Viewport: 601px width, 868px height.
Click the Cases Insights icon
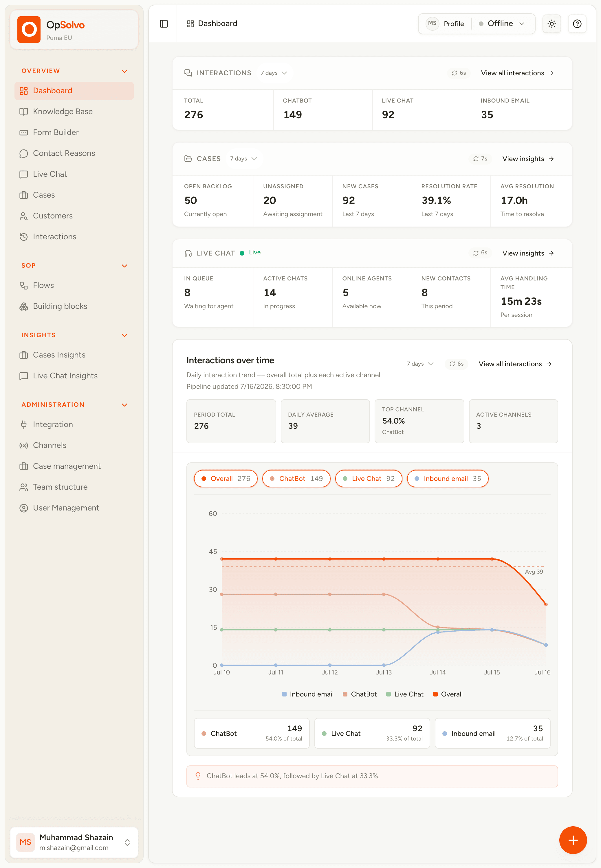click(24, 355)
